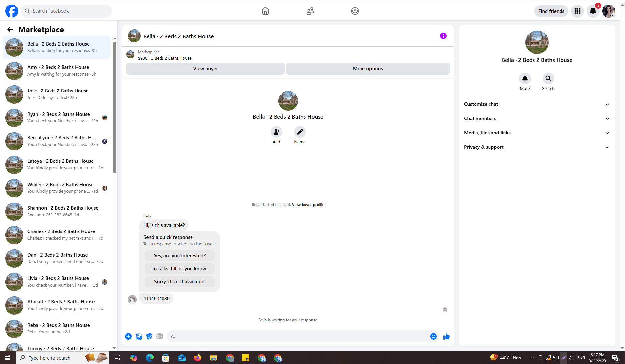
Task: Open the notifications bell
Action: click(593, 11)
